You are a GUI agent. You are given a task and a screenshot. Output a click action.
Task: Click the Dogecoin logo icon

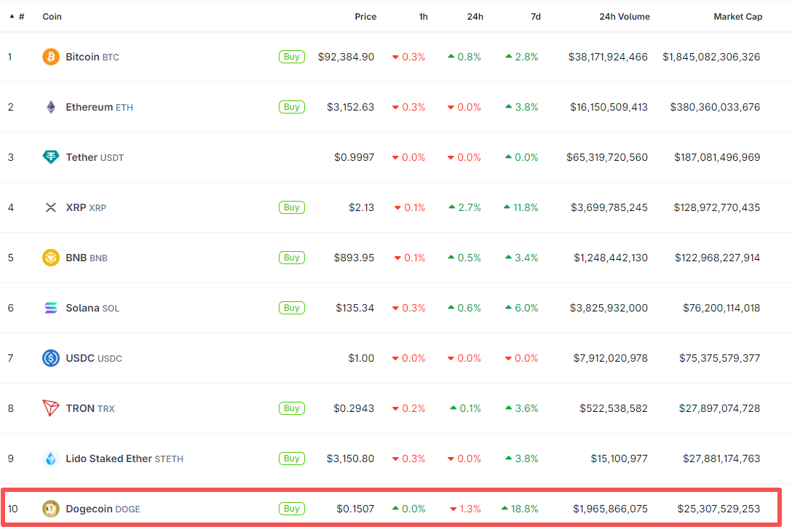(49, 508)
